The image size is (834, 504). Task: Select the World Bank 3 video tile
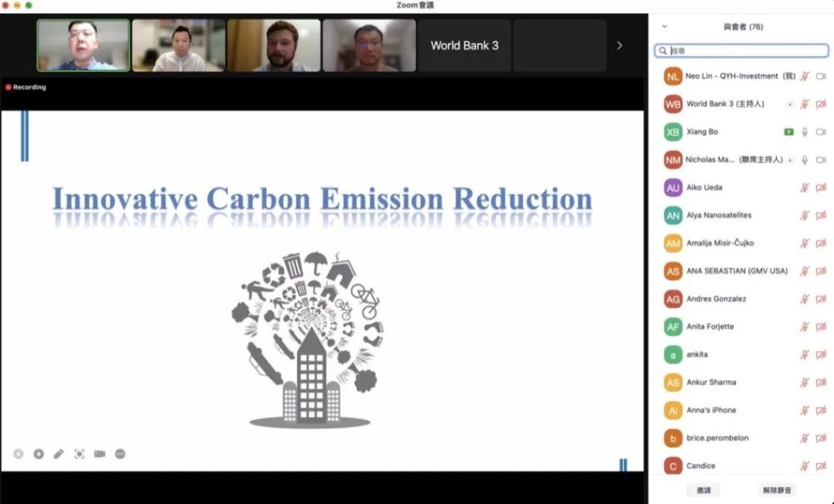click(464, 46)
